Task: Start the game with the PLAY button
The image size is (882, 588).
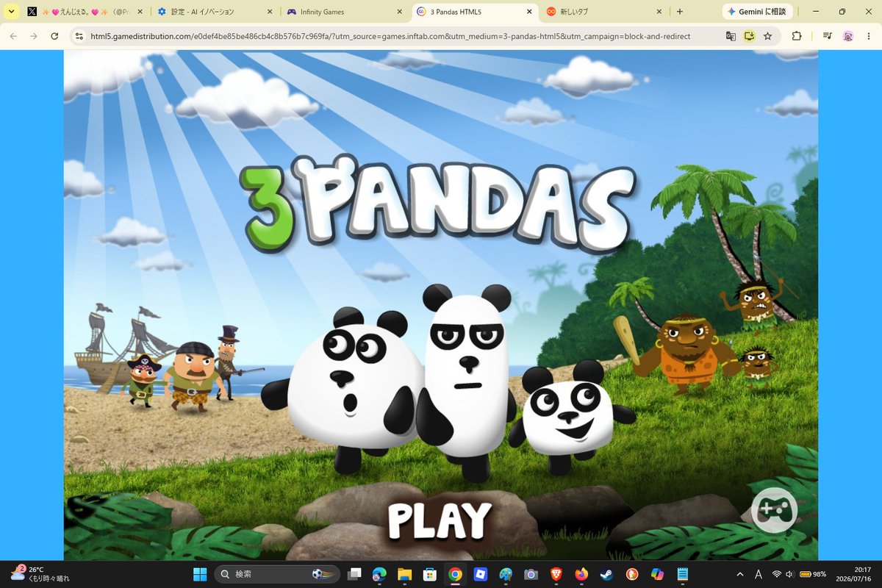Action: (x=440, y=520)
